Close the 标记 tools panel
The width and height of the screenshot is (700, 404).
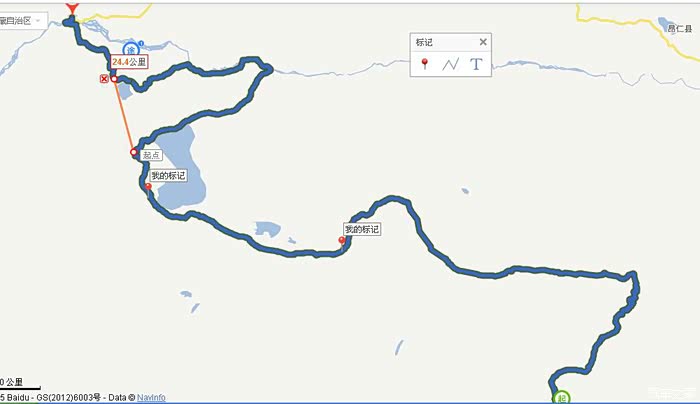pyautogui.click(x=483, y=42)
